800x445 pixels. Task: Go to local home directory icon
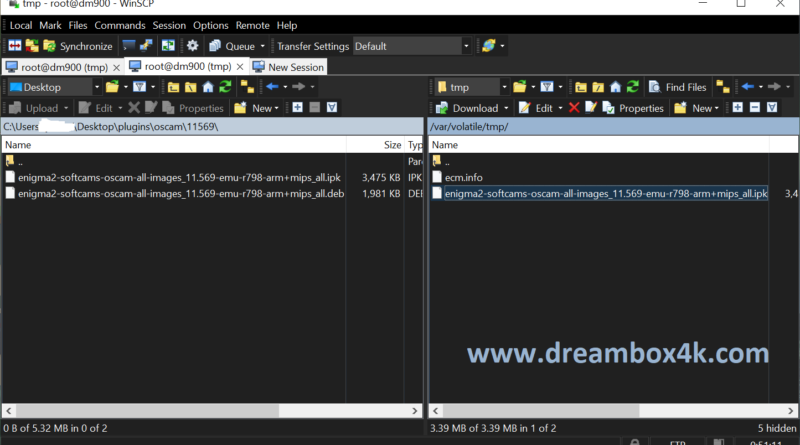[208, 87]
